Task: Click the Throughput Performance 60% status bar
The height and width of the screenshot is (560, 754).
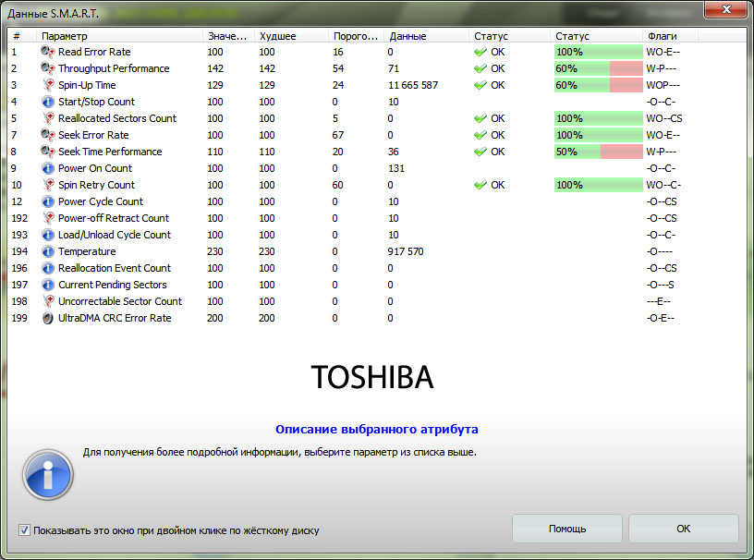Action: 598,68
